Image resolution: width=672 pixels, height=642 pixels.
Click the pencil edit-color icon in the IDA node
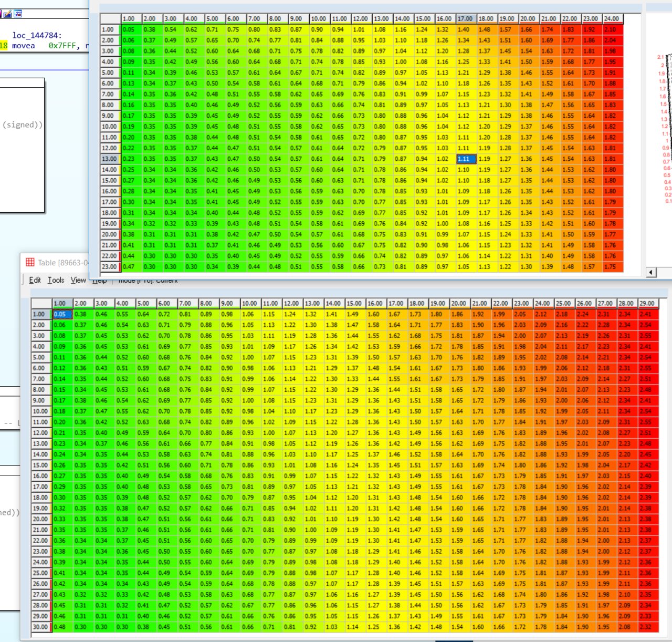(7, 14)
